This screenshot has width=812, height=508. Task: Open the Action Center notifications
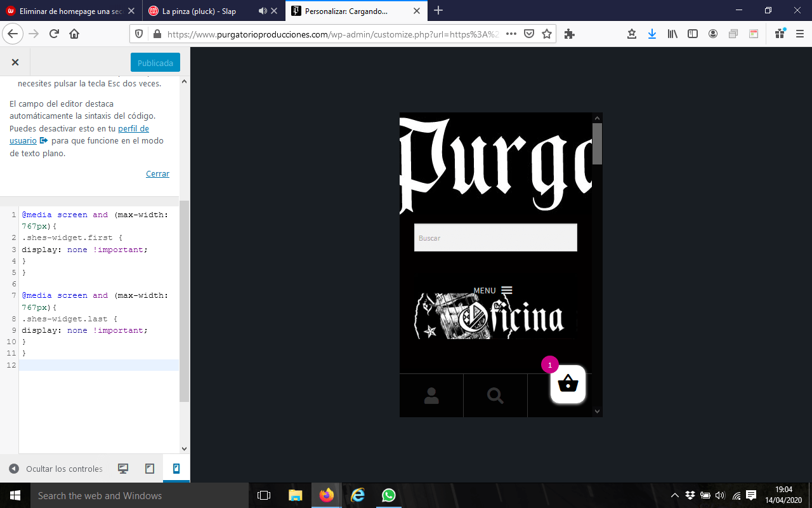pyautogui.click(x=751, y=495)
